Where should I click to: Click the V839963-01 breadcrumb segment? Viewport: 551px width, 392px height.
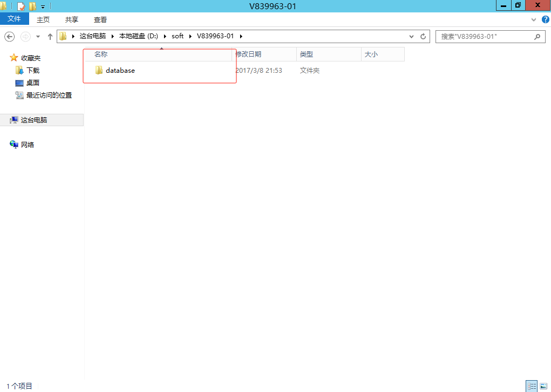coord(215,36)
